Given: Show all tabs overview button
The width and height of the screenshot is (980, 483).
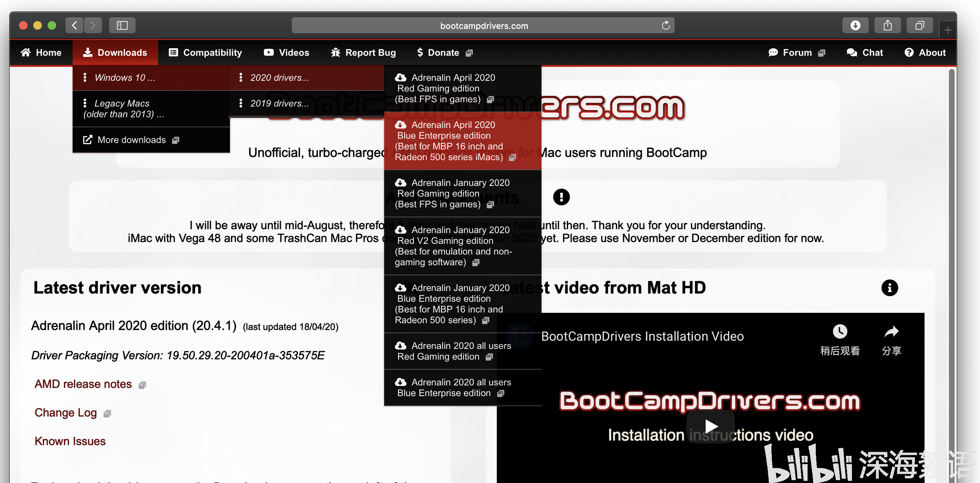Looking at the screenshot, I should coord(920,25).
